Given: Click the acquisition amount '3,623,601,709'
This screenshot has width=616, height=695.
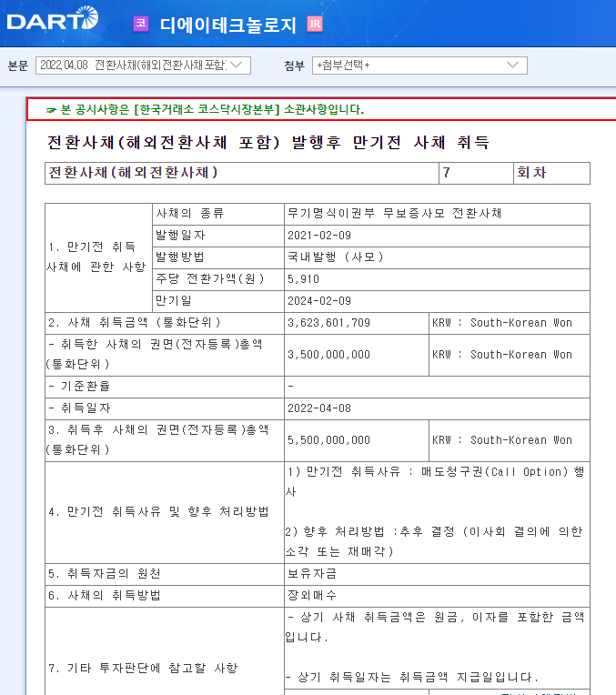Looking at the screenshot, I should [x=329, y=323].
